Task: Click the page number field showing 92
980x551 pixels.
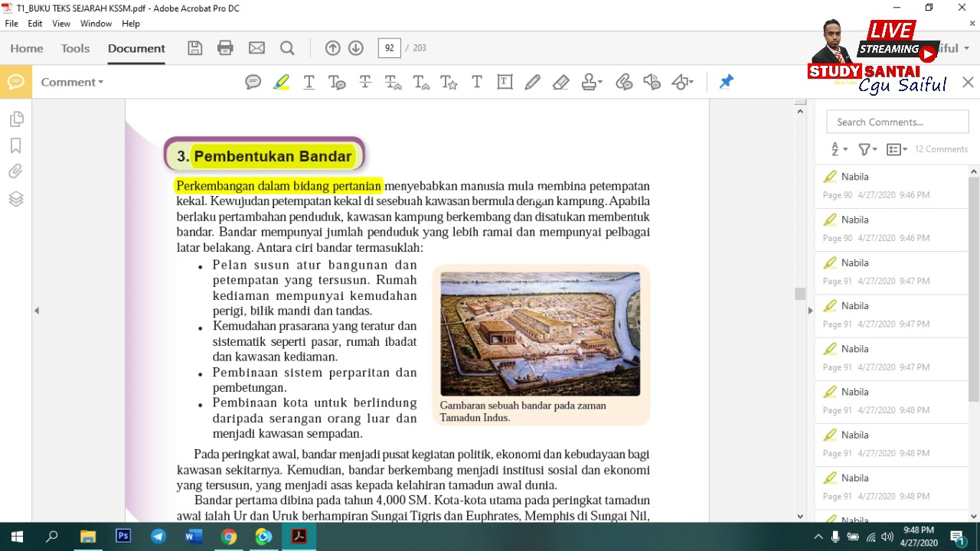Action: click(x=389, y=48)
